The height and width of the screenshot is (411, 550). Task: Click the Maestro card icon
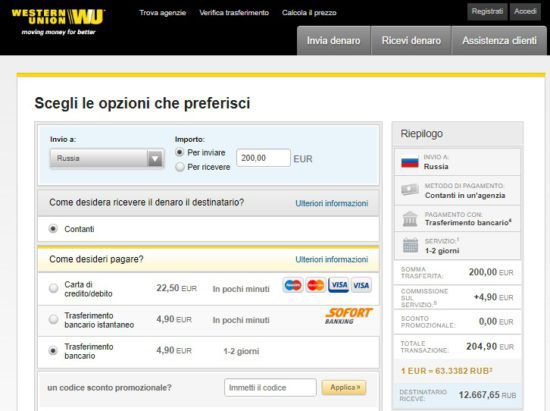point(293,285)
